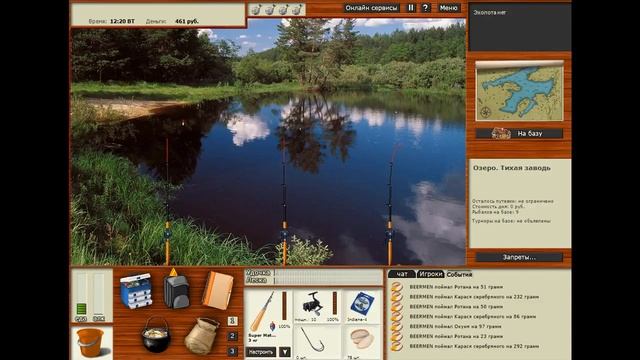Click the reel durability bar showing 100%

(335, 304)
